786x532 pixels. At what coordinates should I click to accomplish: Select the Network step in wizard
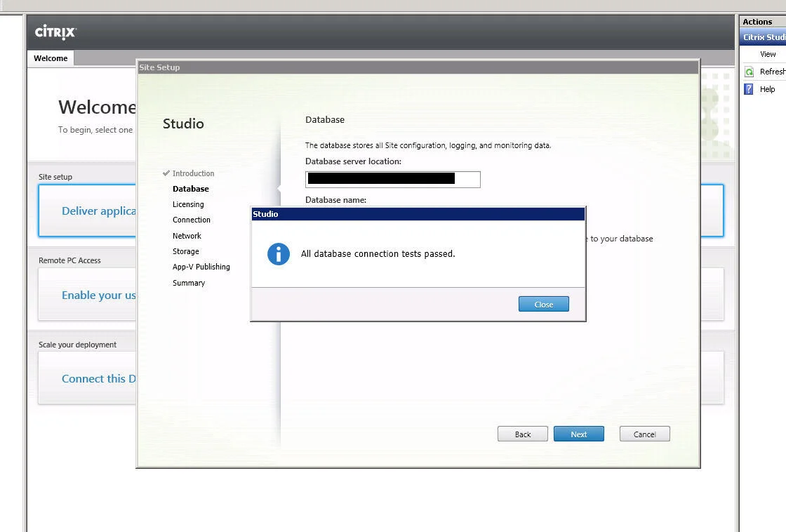(x=187, y=236)
